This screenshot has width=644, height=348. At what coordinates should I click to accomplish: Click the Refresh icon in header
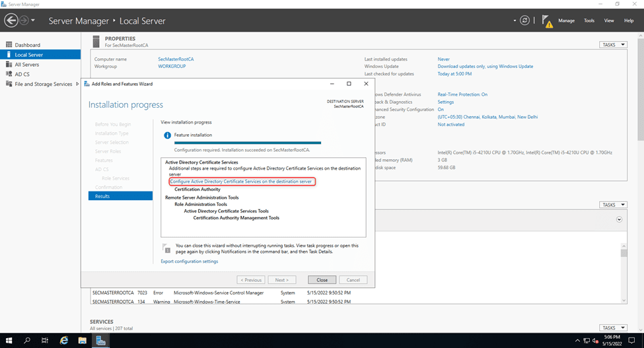pyautogui.click(x=524, y=20)
